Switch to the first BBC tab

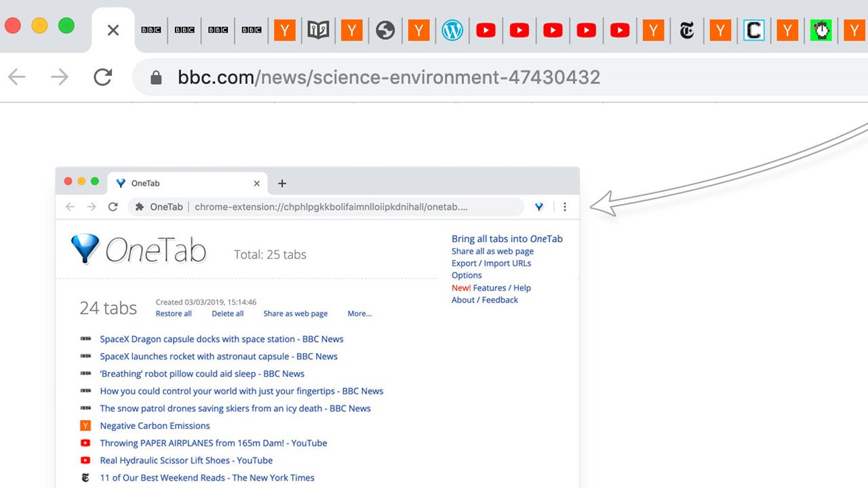coord(151,30)
